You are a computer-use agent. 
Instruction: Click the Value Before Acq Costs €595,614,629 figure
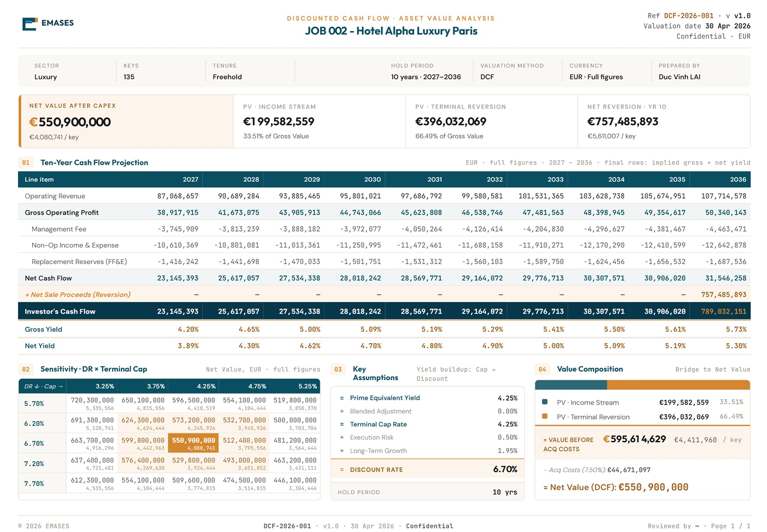tap(634, 439)
